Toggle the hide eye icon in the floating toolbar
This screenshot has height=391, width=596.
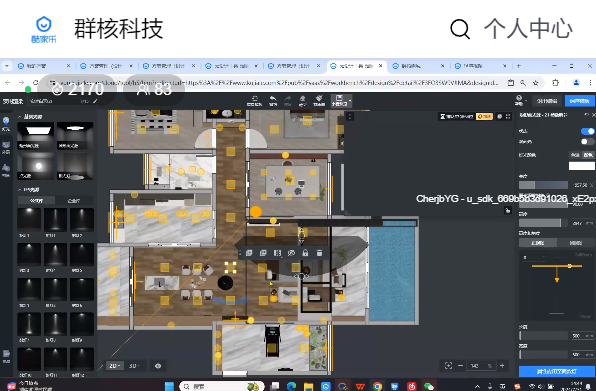tap(292, 253)
